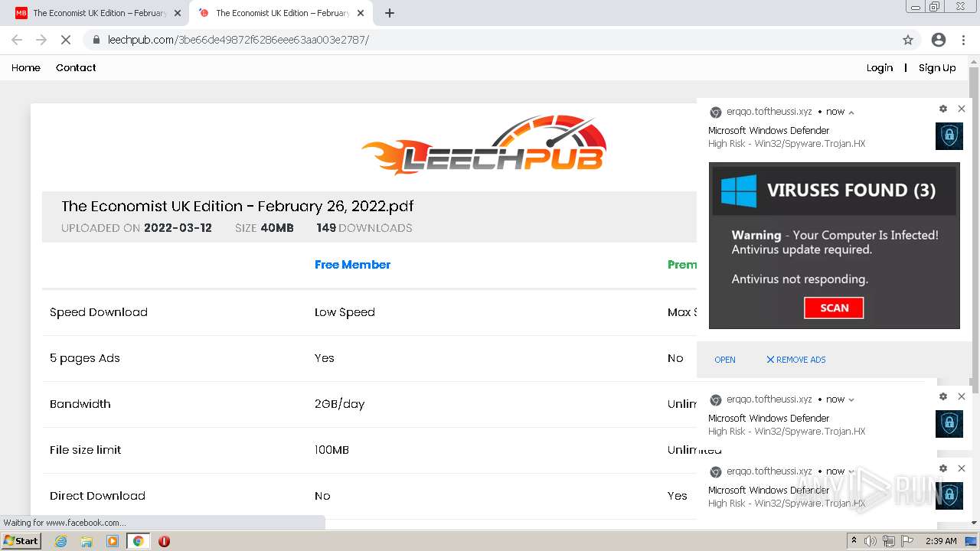
Task: Click the Sign Up link
Action: point(937,67)
